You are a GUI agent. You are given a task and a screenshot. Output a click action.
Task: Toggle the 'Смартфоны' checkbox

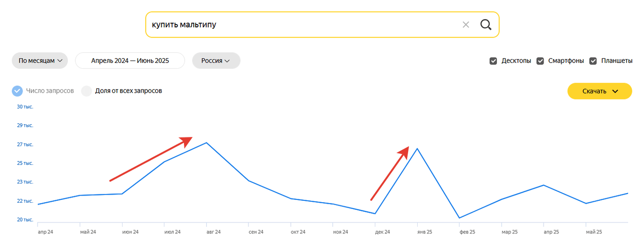pyautogui.click(x=540, y=61)
